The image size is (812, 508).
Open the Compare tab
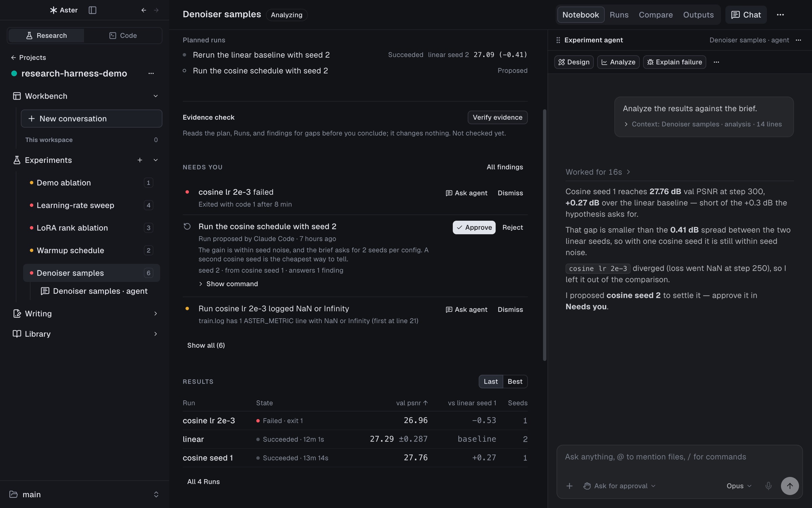[655, 15]
